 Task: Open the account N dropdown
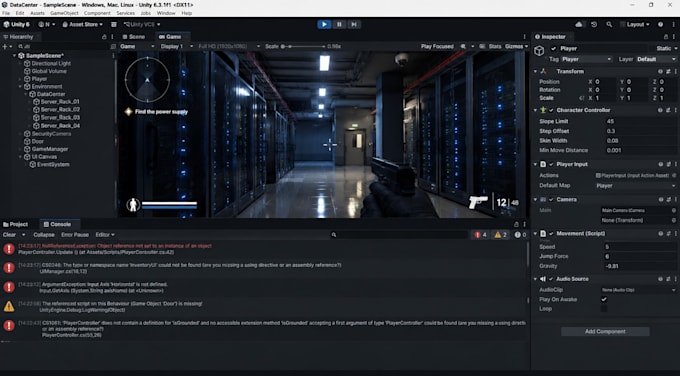[46, 24]
